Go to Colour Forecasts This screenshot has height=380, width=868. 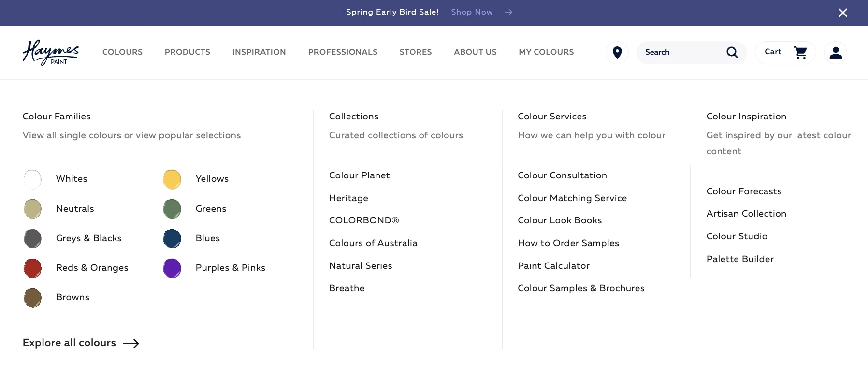pyautogui.click(x=744, y=191)
